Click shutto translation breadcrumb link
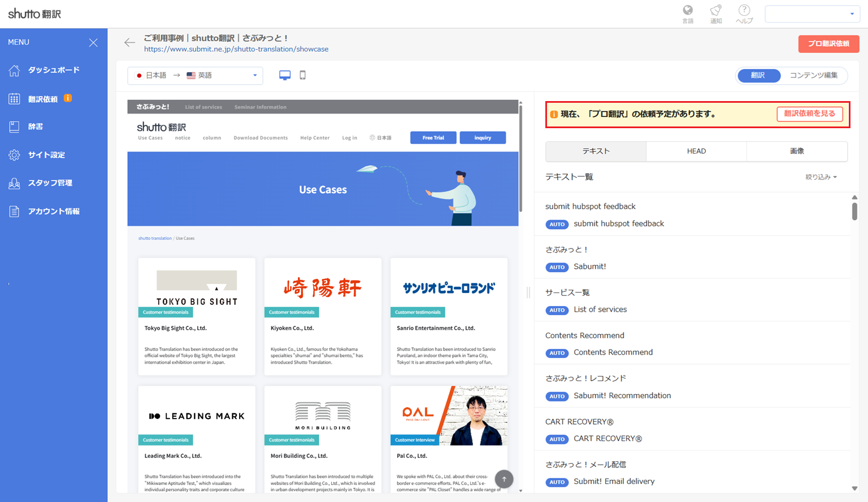Screen dimensions: 868x502 click(155, 238)
